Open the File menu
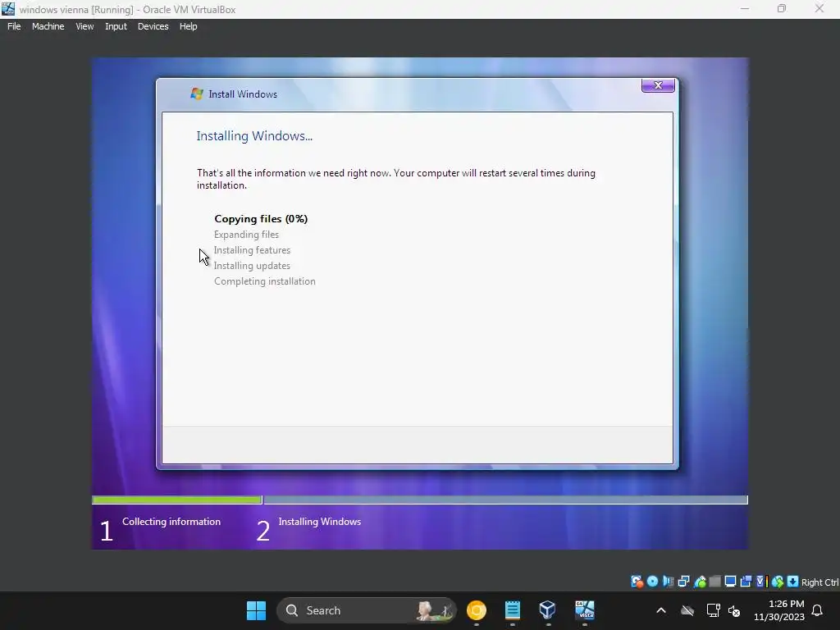This screenshot has width=840, height=630. pos(14,26)
